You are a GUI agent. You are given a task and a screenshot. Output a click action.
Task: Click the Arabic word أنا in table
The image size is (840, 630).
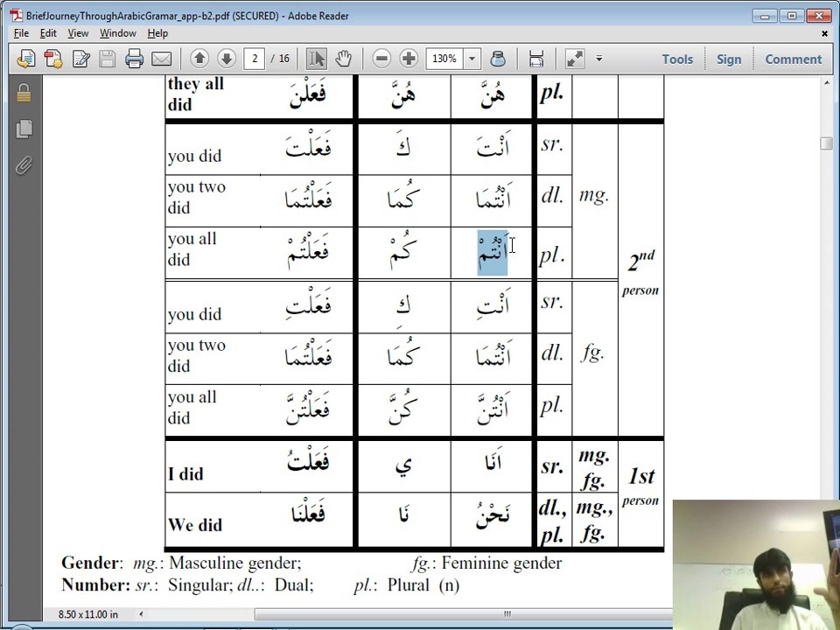point(493,462)
